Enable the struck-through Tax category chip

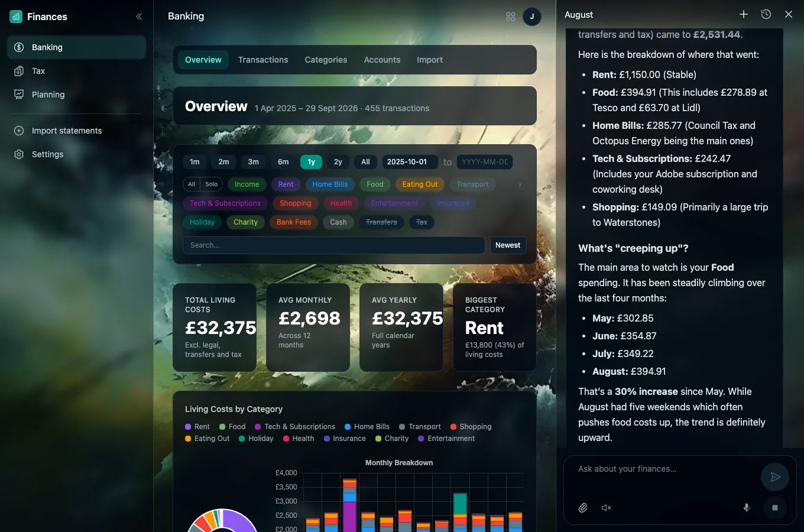(422, 222)
